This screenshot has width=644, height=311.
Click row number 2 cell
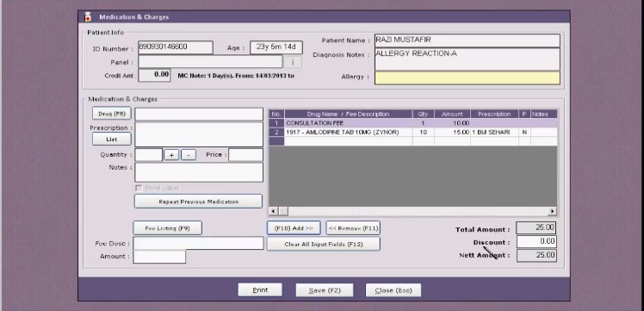pos(276,133)
